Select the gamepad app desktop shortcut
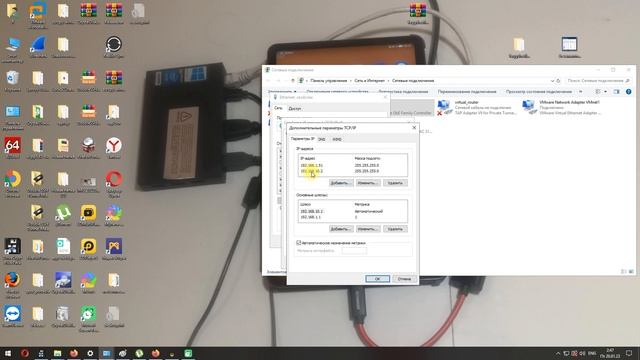 point(113,249)
